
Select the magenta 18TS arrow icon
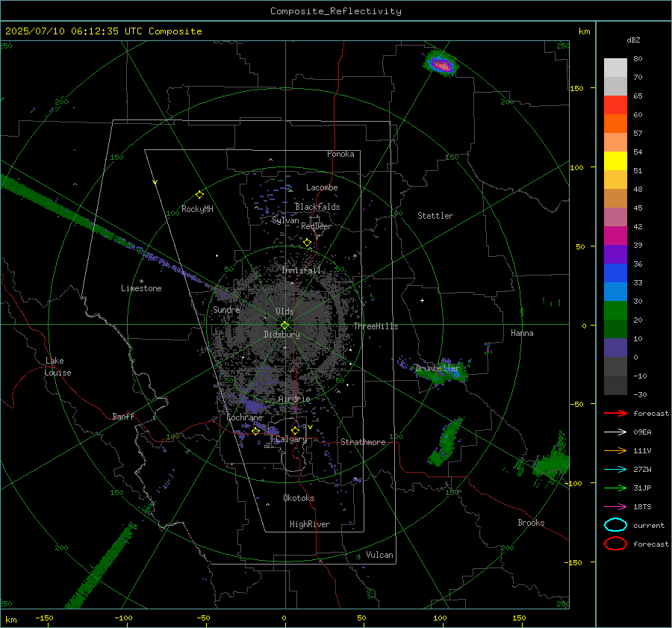pyautogui.click(x=615, y=507)
